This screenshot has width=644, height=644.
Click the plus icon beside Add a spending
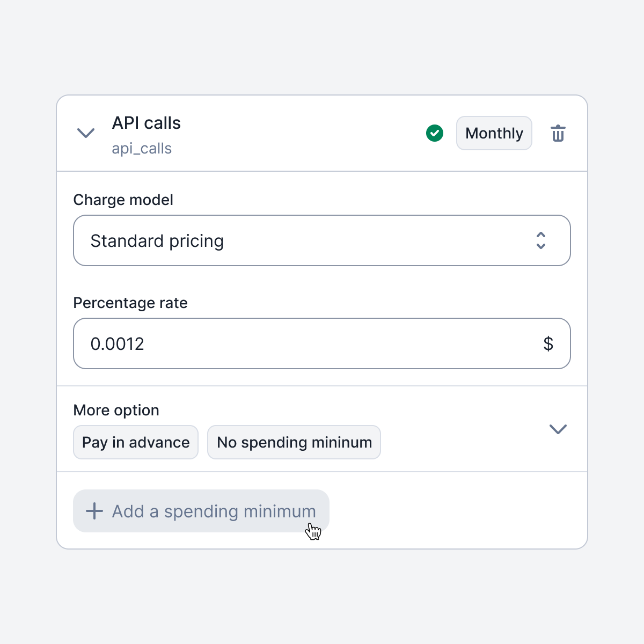(x=94, y=511)
